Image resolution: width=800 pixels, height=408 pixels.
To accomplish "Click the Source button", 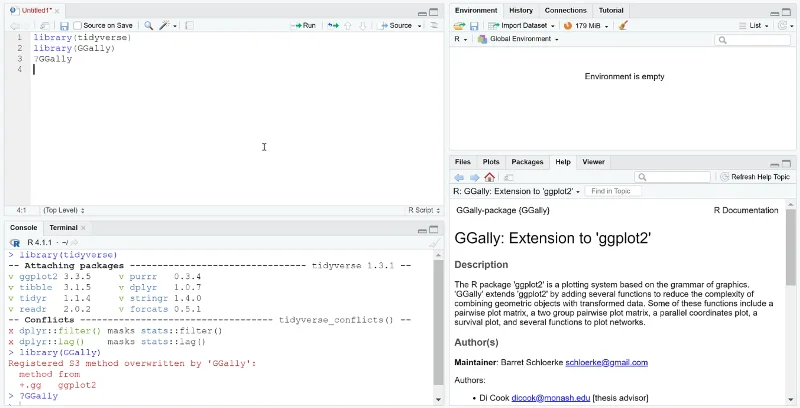I will (x=396, y=26).
